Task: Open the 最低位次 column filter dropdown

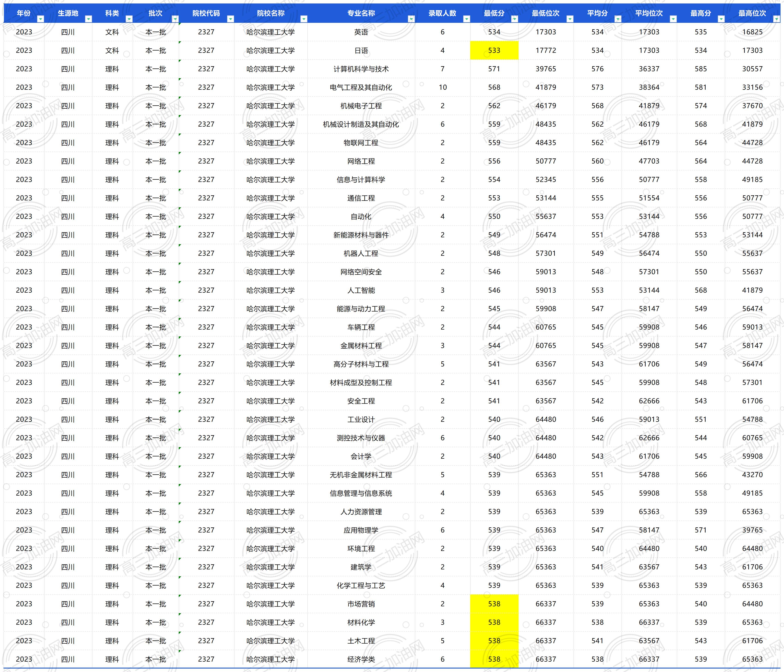Action: [570, 19]
